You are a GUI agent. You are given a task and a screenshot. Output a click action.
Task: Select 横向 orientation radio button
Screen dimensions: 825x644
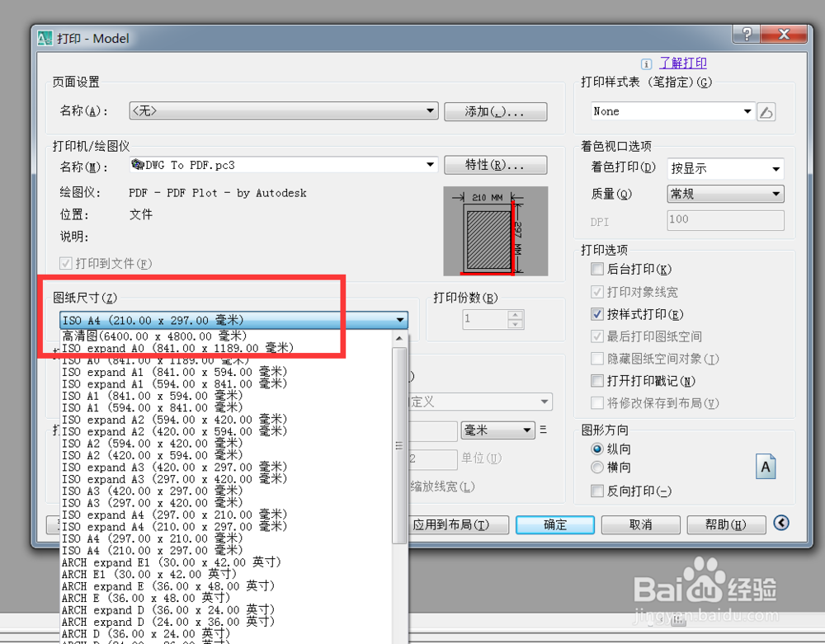597,467
